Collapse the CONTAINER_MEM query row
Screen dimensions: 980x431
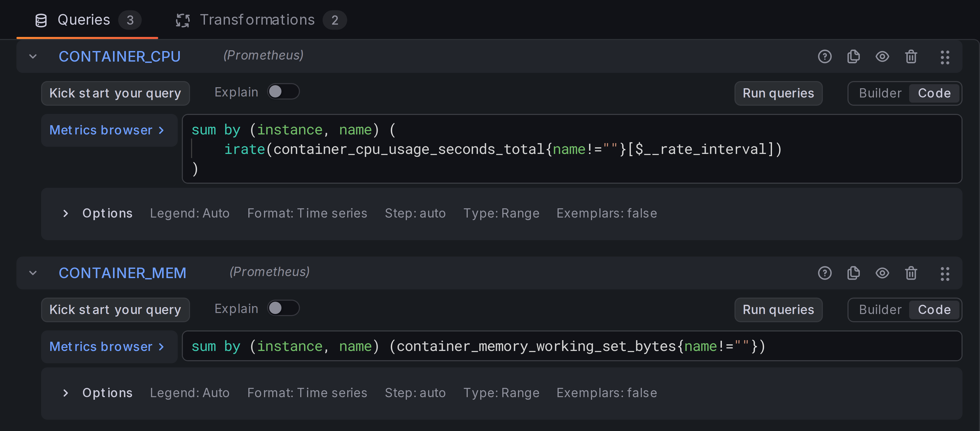[33, 273]
